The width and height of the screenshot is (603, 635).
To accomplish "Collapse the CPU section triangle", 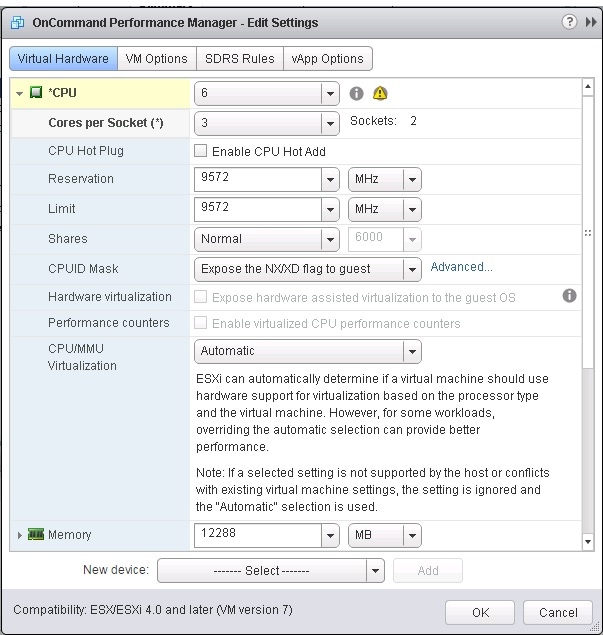I will click(19, 94).
